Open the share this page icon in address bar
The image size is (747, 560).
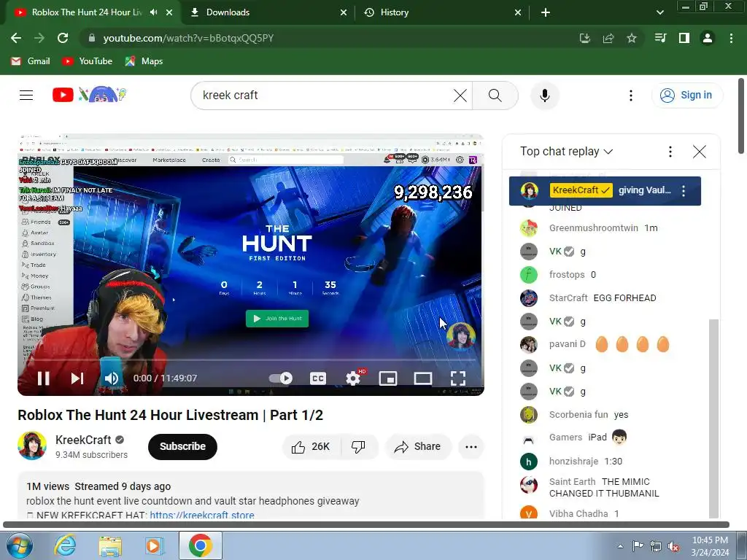click(x=608, y=38)
